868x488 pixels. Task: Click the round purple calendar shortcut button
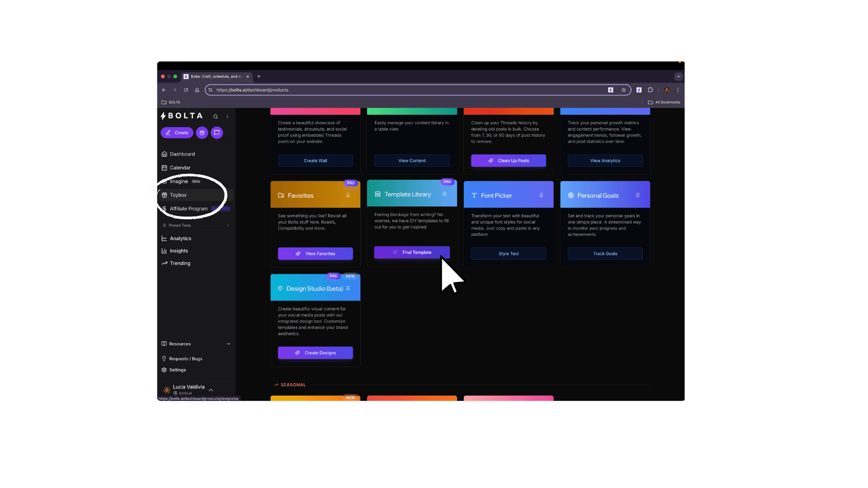[202, 133]
